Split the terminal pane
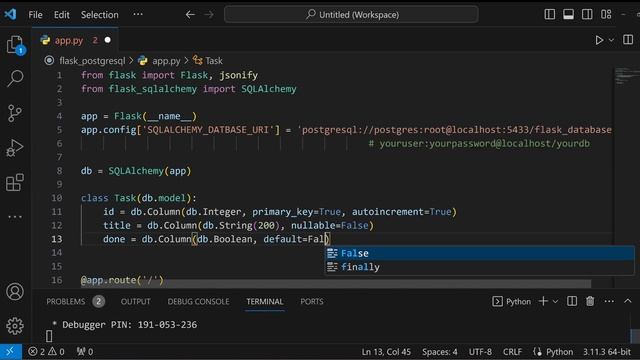 point(572,301)
